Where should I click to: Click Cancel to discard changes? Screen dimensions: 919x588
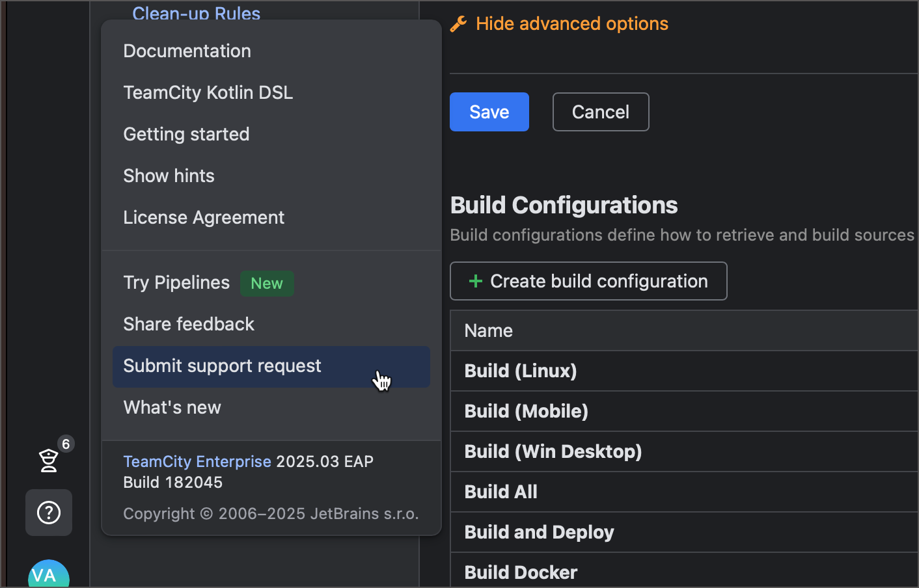click(600, 112)
